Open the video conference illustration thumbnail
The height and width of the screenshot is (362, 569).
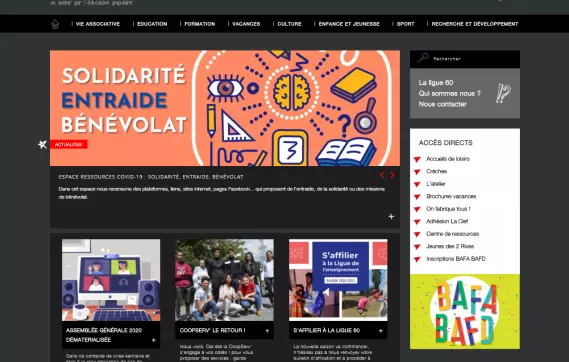pos(111,280)
